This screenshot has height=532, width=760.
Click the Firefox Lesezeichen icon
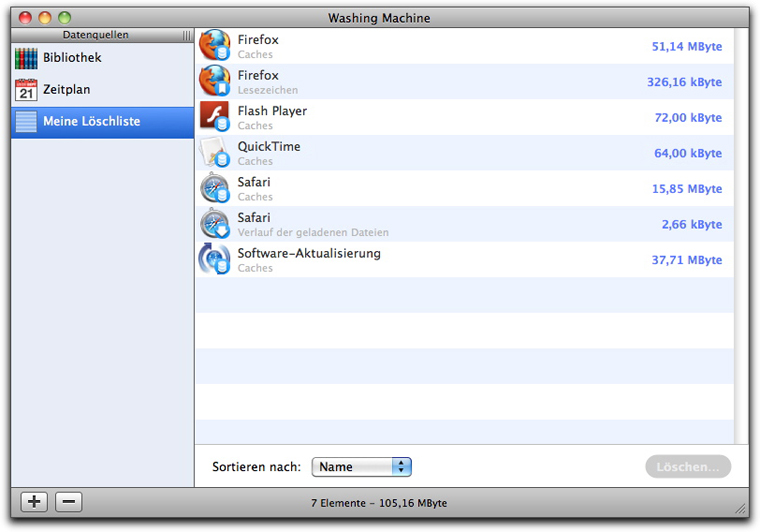[x=215, y=81]
